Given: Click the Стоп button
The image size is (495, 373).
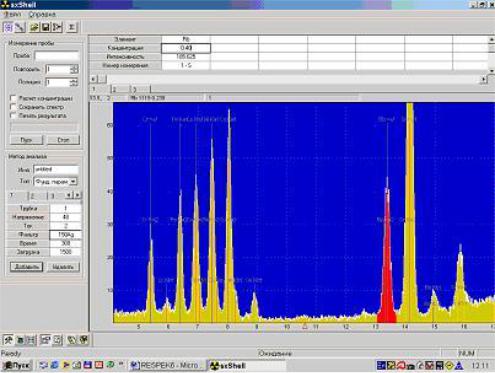Looking at the screenshot, I should click(x=63, y=140).
